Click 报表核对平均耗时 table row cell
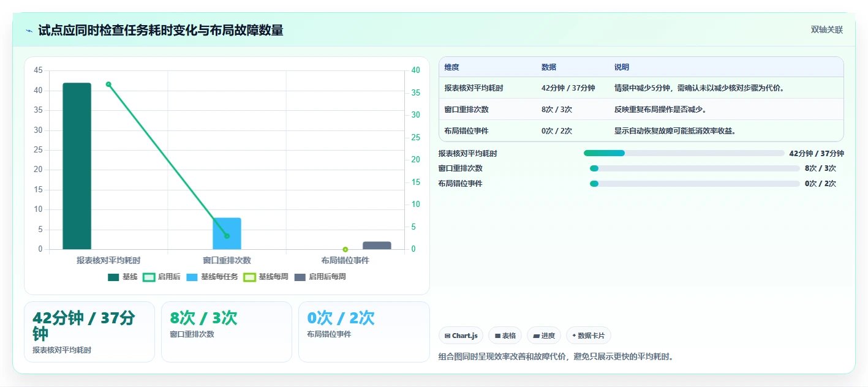The image size is (868, 387). 474,88
